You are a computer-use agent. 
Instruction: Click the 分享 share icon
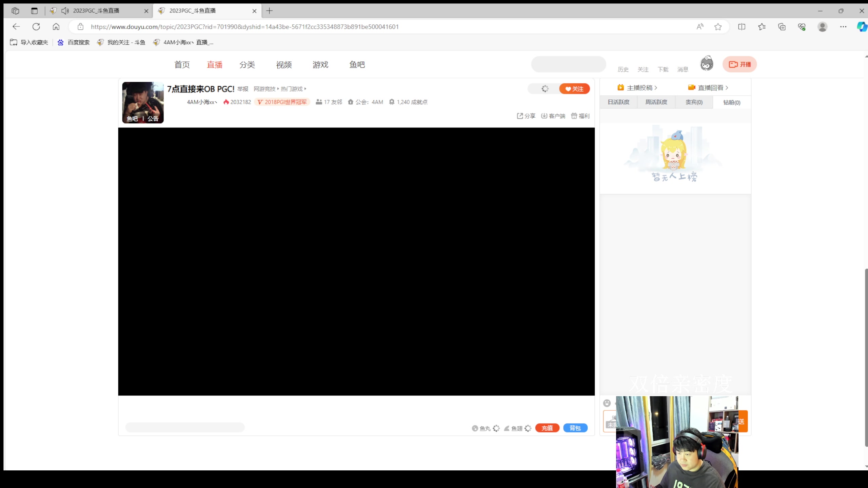526,116
